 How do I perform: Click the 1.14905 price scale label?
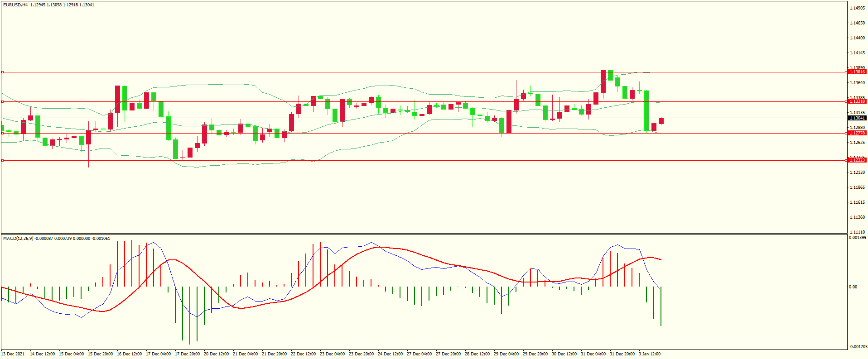[x=857, y=8]
